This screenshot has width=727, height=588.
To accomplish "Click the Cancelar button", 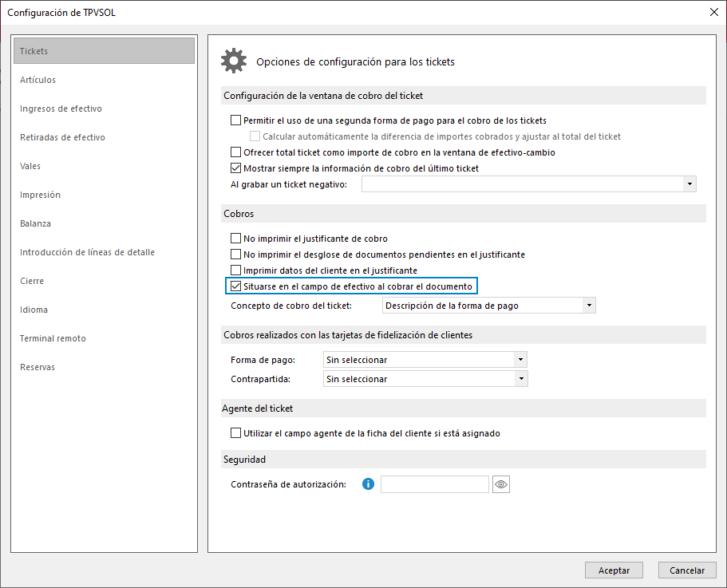I will tap(687, 570).
